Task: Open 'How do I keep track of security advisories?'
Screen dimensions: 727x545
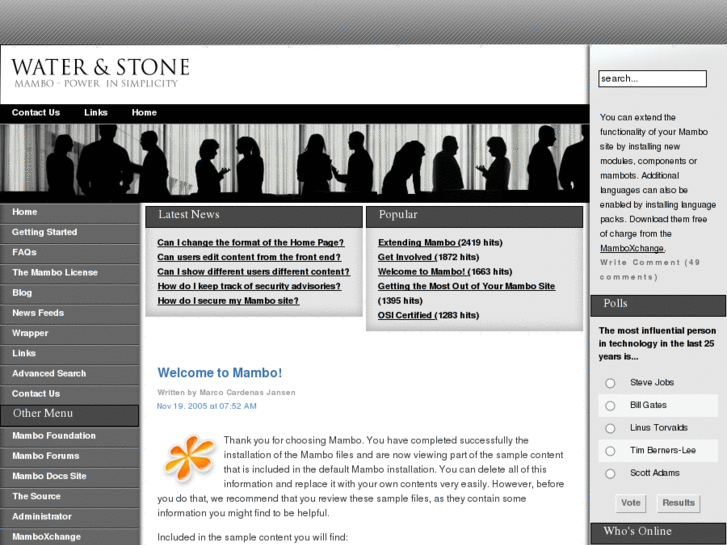Action: (249, 286)
